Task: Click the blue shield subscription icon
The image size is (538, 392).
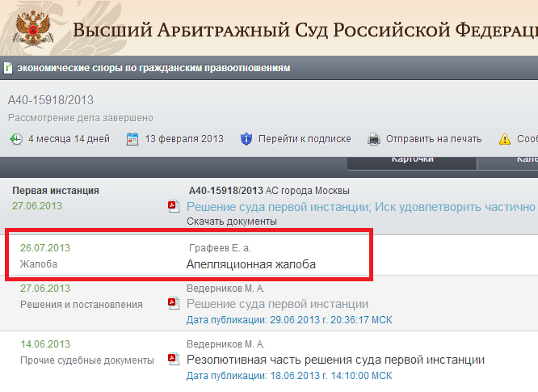Action: point(246,139)
